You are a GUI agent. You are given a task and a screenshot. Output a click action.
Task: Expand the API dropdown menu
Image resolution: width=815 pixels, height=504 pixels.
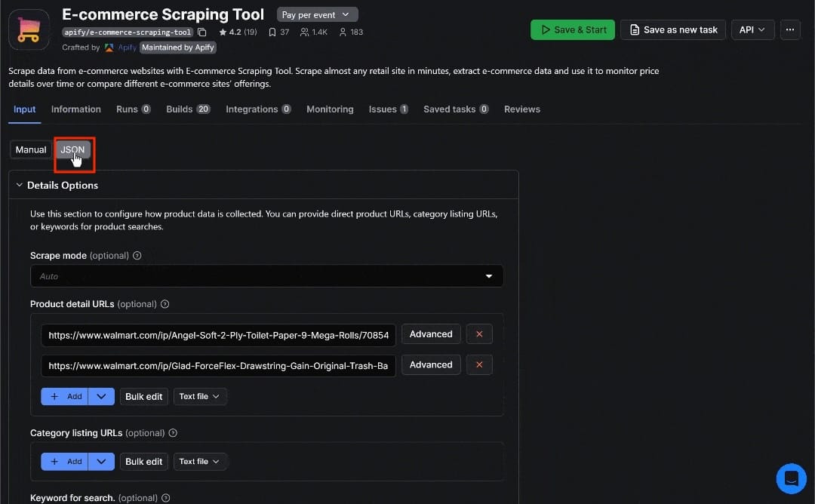(x=752, y=29)
